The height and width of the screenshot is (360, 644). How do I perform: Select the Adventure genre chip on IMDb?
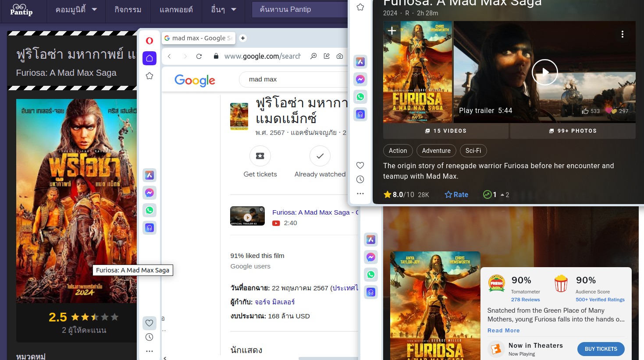pos(436,151)
